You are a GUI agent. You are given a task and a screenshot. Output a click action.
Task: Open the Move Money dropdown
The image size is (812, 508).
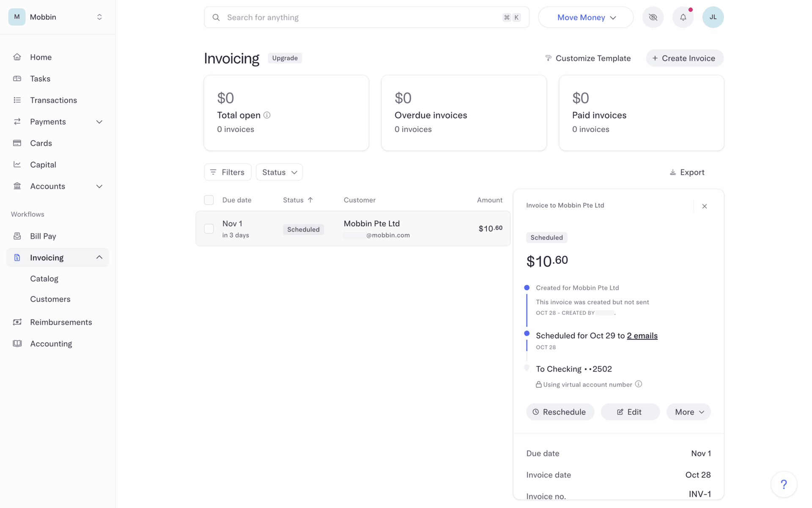[x=586, y=17]
